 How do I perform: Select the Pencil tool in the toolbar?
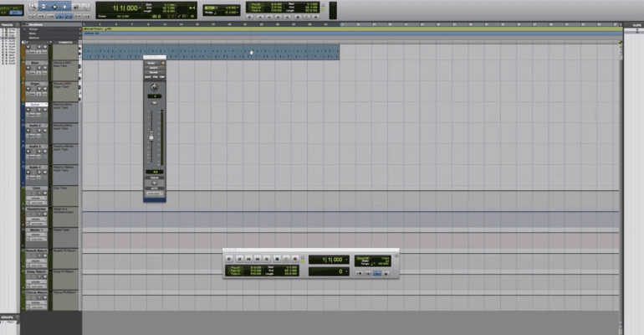coord(86,7)
